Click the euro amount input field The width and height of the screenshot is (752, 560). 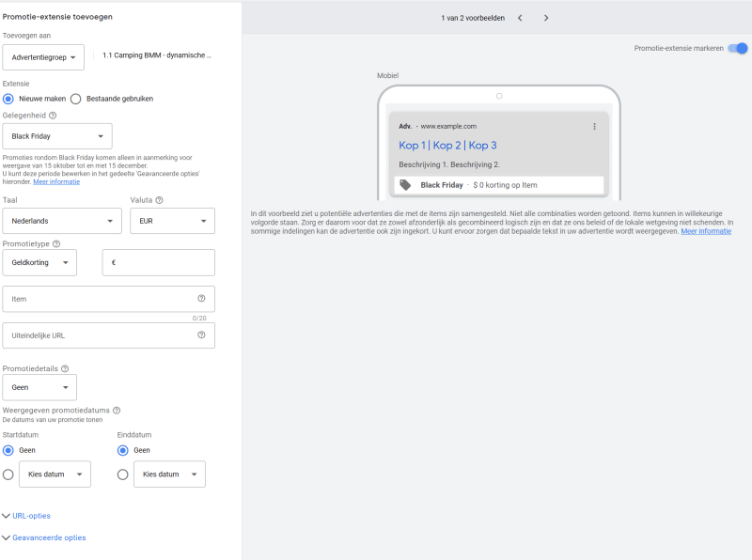point(157,262)
